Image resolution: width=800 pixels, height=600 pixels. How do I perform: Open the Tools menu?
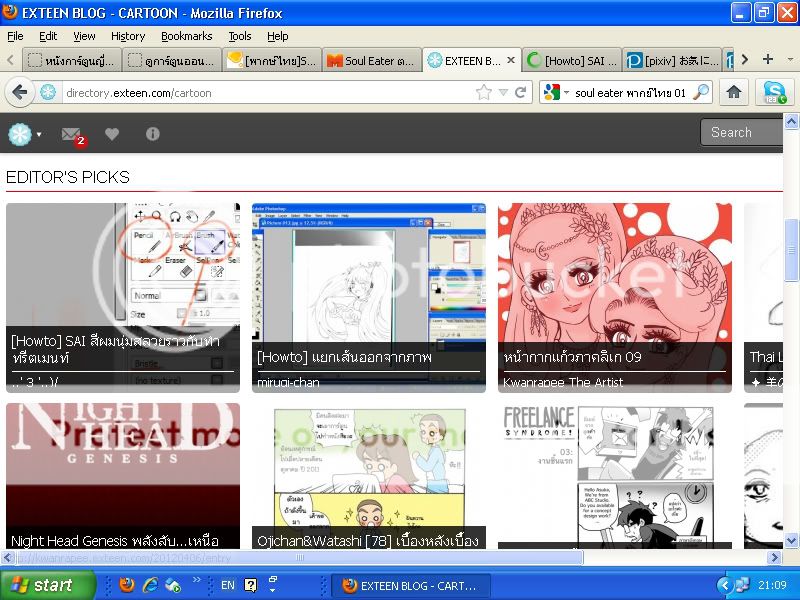(240, 36)
